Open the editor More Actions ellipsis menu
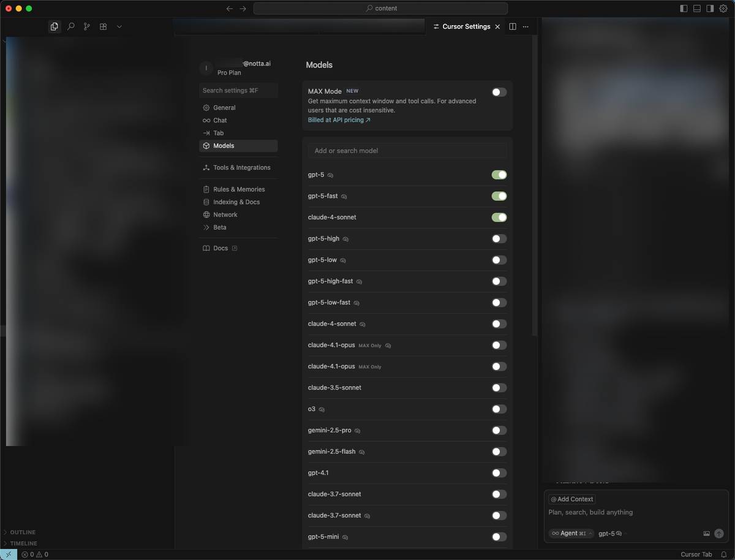The image size is (735, 560). (x=526, y=26)
